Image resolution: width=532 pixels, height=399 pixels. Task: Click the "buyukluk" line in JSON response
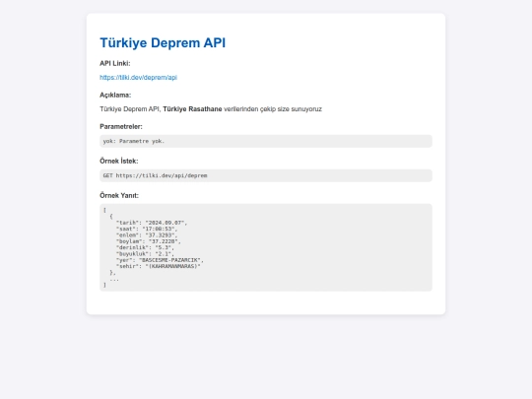pyautogui.click(x=145, y=254)
